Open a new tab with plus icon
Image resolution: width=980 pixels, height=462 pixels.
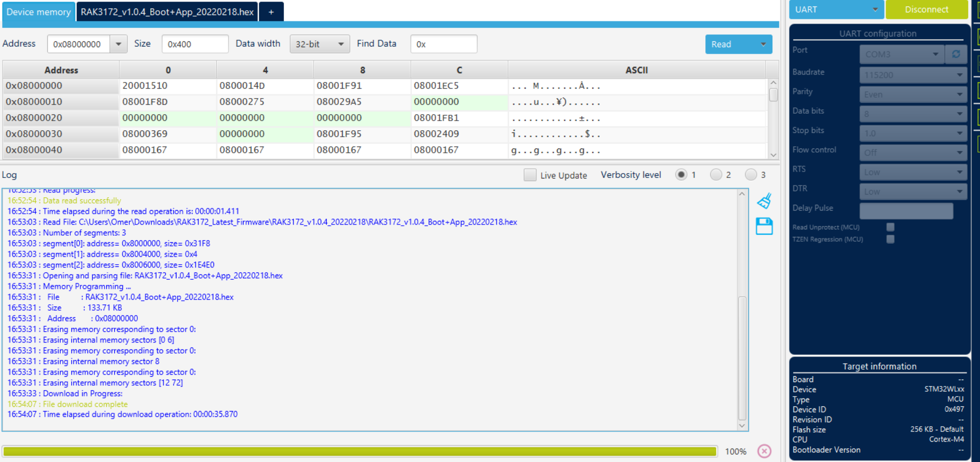click(x=271, y=12)
